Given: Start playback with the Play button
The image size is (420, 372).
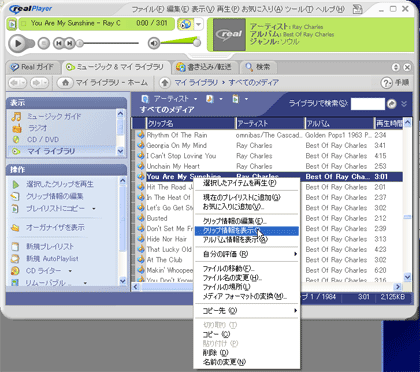Looking at the screenshot, I should pyautogui.click(x=18, y=43).
